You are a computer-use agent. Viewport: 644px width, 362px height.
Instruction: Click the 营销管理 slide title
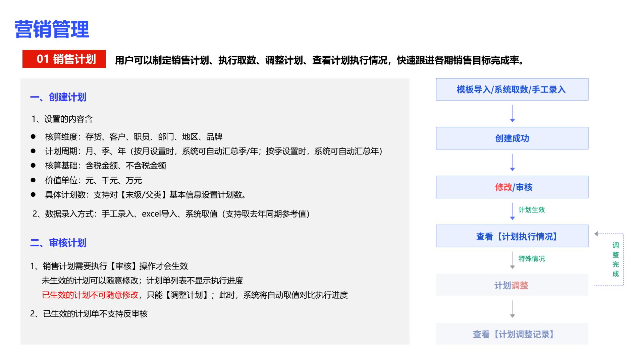(x=52, y=29)
